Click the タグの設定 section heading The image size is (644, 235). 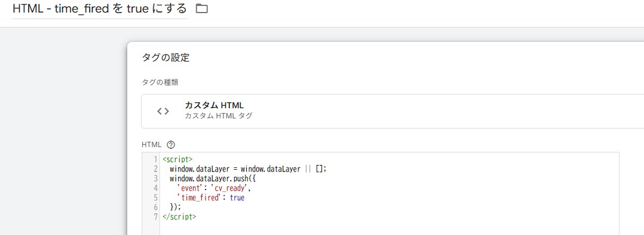tap(165, 57)
